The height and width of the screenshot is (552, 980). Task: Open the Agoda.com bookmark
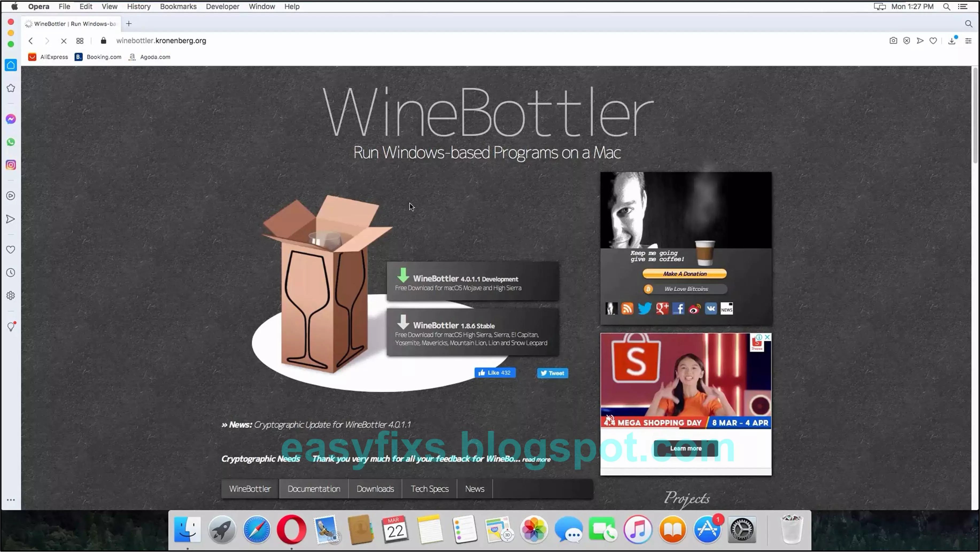(x=149, y=57)
